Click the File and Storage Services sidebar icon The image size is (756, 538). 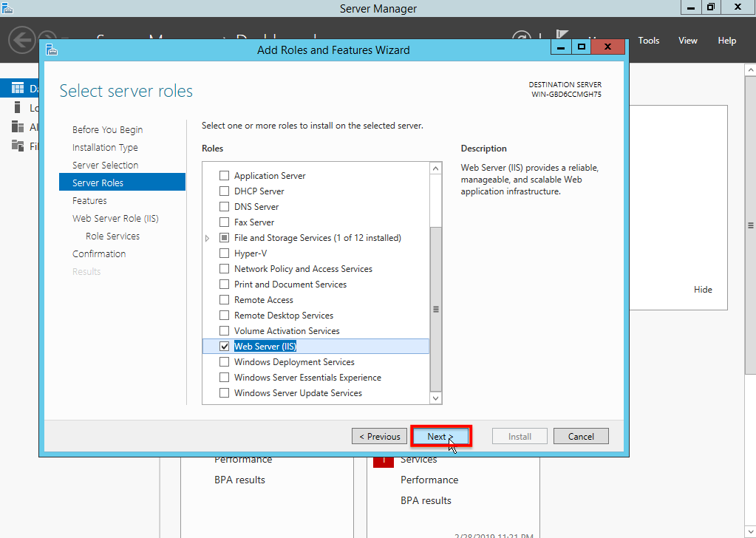pyautogui.click(x=17, y=145)
